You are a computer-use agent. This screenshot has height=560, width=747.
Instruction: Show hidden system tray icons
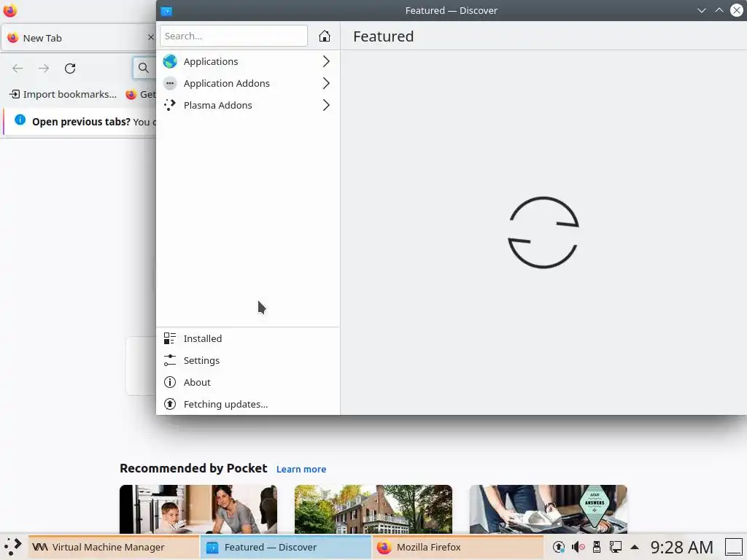[635, 547]
